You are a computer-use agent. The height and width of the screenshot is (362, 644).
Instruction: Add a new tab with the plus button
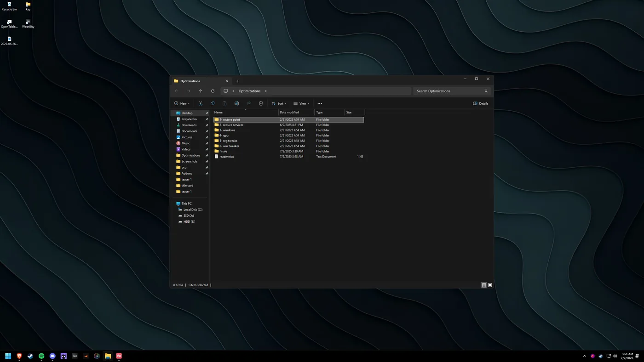pyautogui.click(x=238, y=81)
